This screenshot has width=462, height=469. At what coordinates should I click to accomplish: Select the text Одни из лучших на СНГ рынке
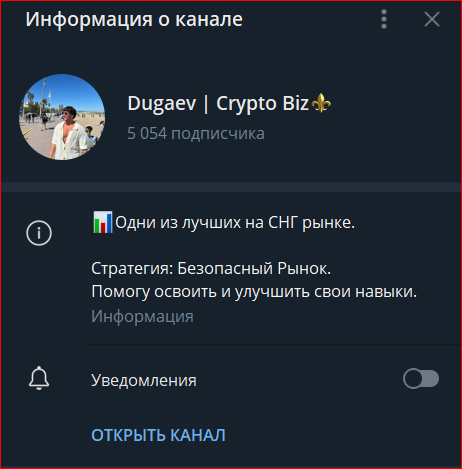coord(235,223)
